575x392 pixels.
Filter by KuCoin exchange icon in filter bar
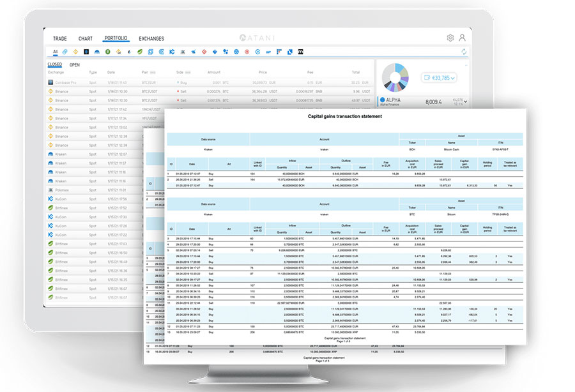(172, 51)
